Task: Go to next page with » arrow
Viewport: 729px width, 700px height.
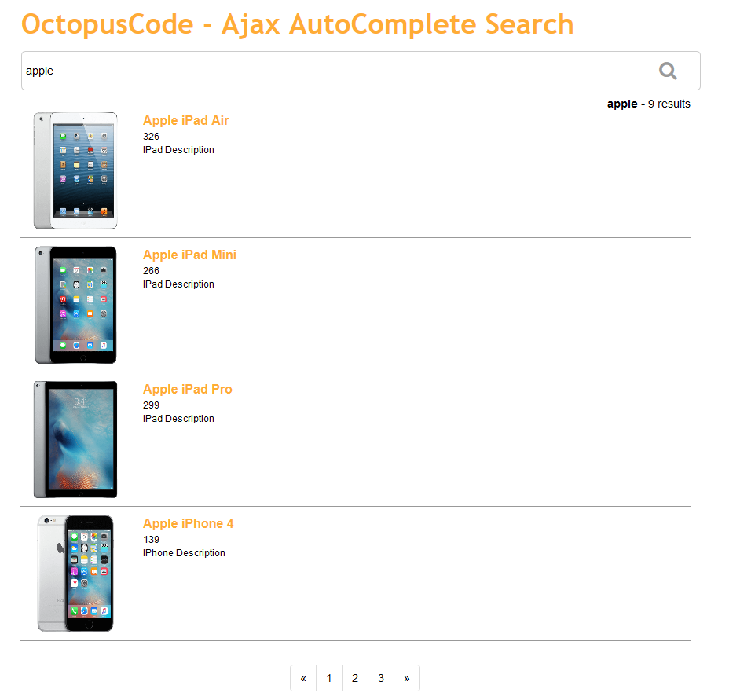Action: pyautogui.click(x=407, y=678)
